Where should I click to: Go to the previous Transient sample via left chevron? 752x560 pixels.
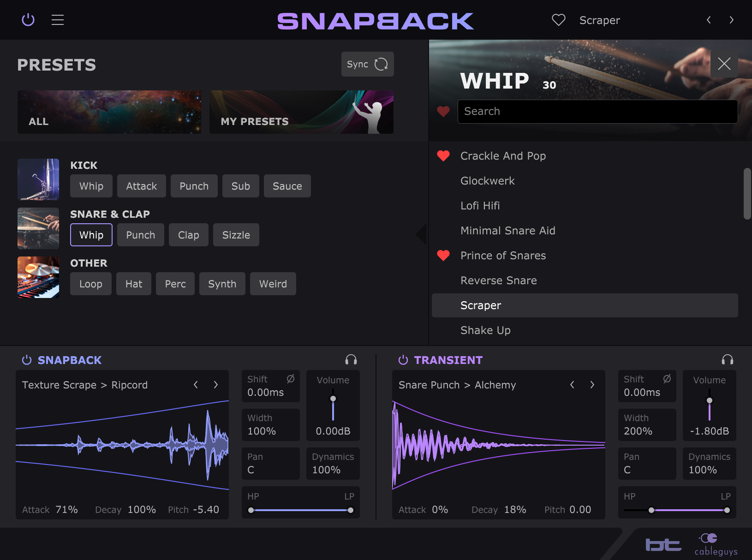pos(572,384)
